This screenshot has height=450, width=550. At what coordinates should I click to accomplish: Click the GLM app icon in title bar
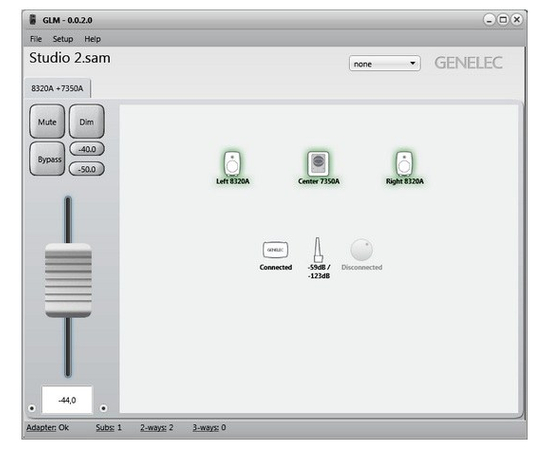tap(33, 20)
